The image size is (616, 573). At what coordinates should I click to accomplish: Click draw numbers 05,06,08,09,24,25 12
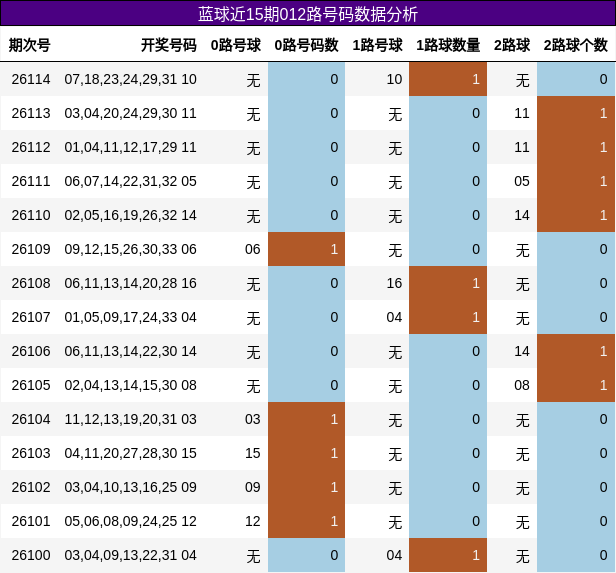pyautogui.click(x=130, y=521)
